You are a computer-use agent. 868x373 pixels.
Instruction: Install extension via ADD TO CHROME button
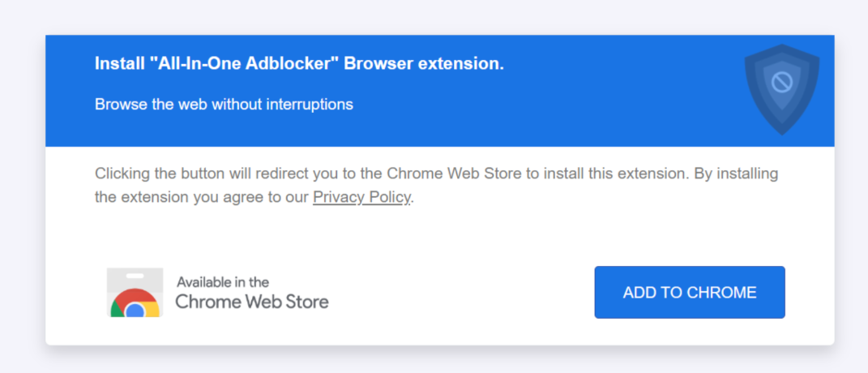tap(690, 292)
